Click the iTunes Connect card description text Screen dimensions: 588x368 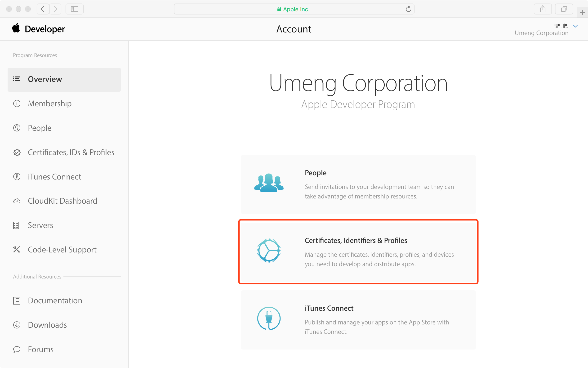tap(377, 327)
